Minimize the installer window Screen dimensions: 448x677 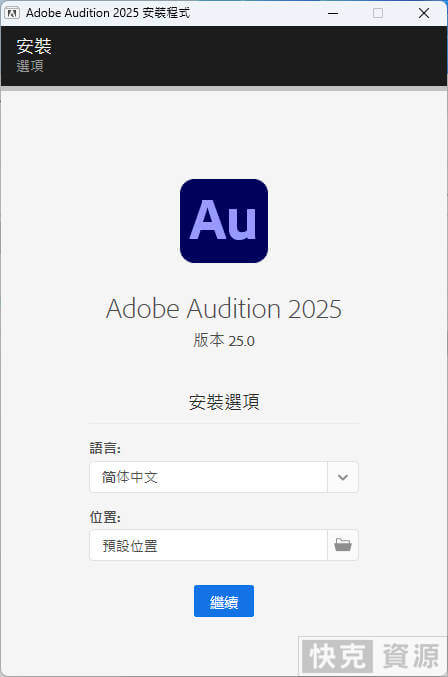pyautogui.click(x=333, y=13)
